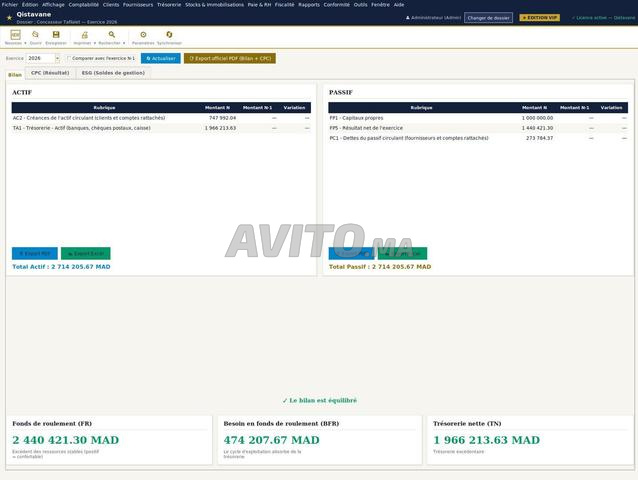This screenshot has width=638, height=480.
Task: Select TA1 - Trésorerie - Actif row
Action: click(161, 128)
